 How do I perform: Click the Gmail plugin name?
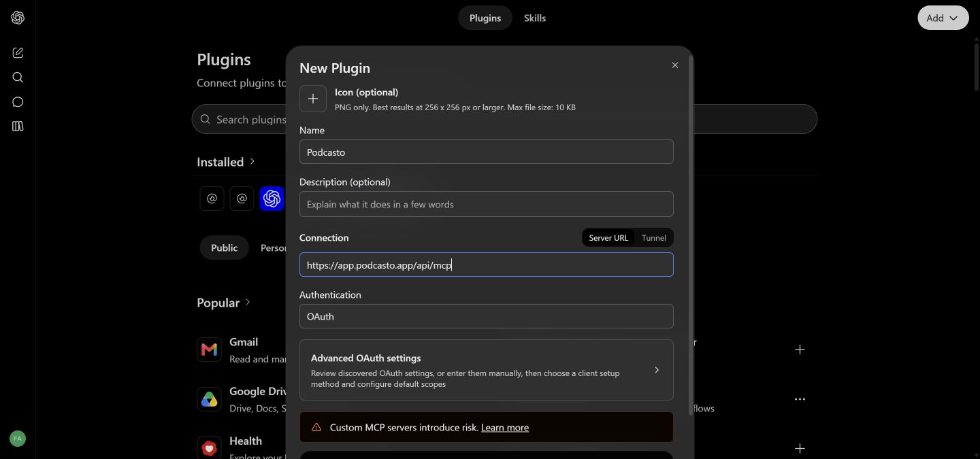coord(244,342)
